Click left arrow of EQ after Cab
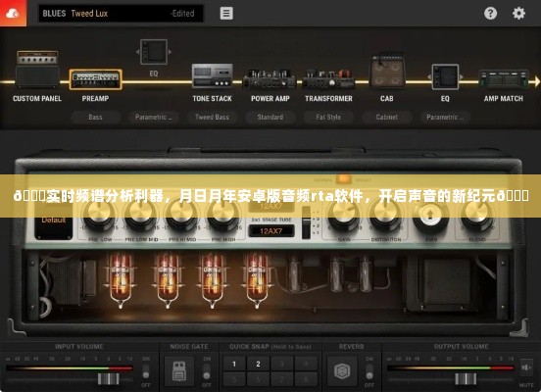 tap(429, 77)
